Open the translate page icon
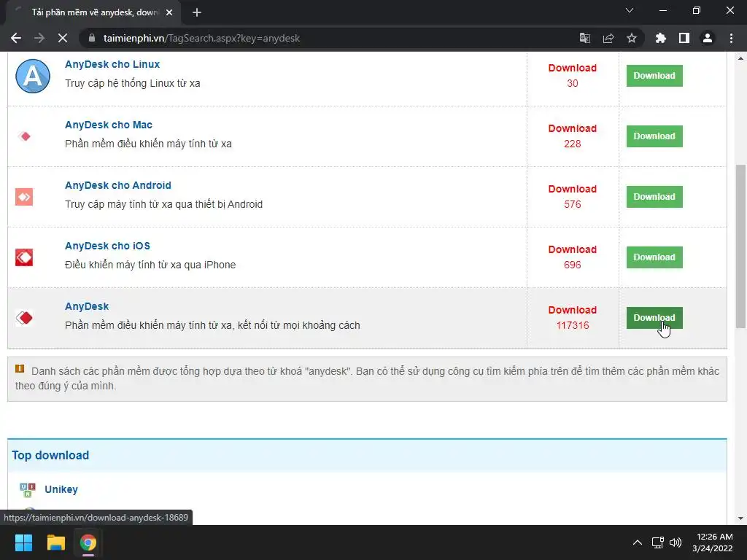Viewport: 747px width, 560px height. tap(584, 38)
